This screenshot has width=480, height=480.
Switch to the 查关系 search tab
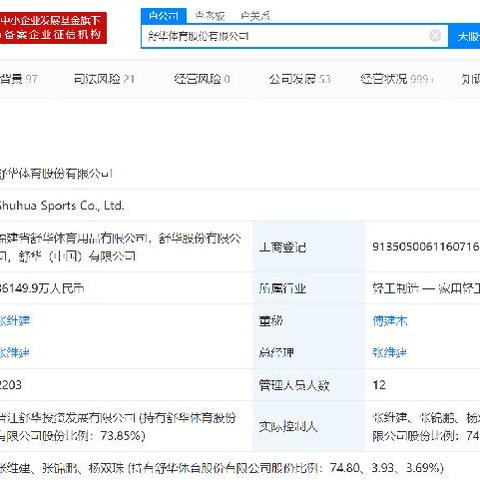coord(256,16)
